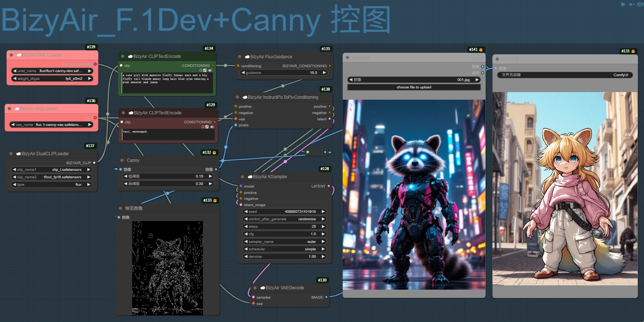Screen dimensions: 644x322
Task: Click the speaker icon in green CLIPTextEncode node #134
Action: [x=210, y=70]
